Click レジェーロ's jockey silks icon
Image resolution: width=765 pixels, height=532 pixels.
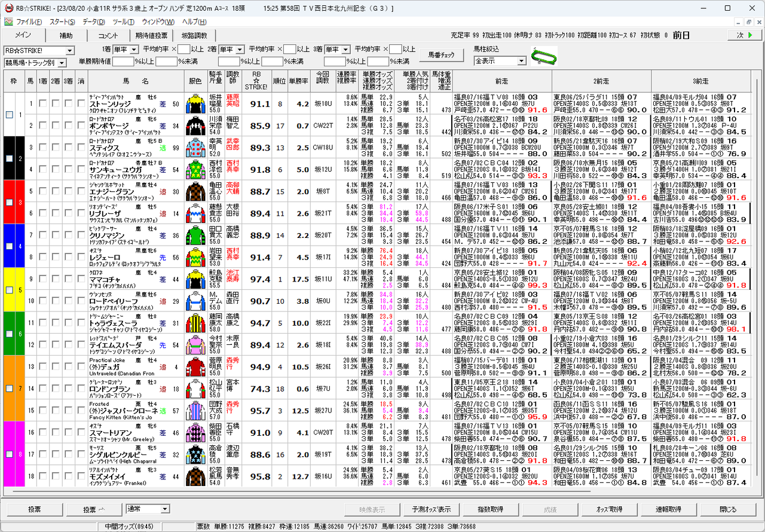195,257
